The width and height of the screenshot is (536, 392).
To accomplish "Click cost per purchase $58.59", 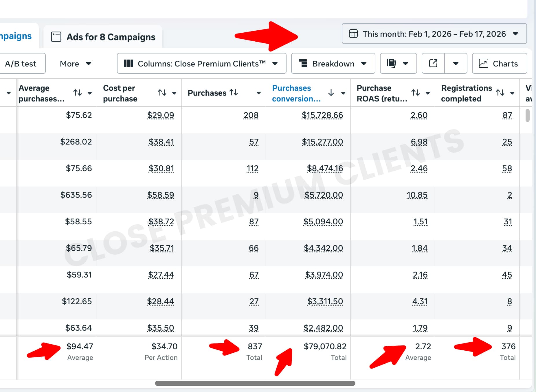I will (x=161, y=195).
